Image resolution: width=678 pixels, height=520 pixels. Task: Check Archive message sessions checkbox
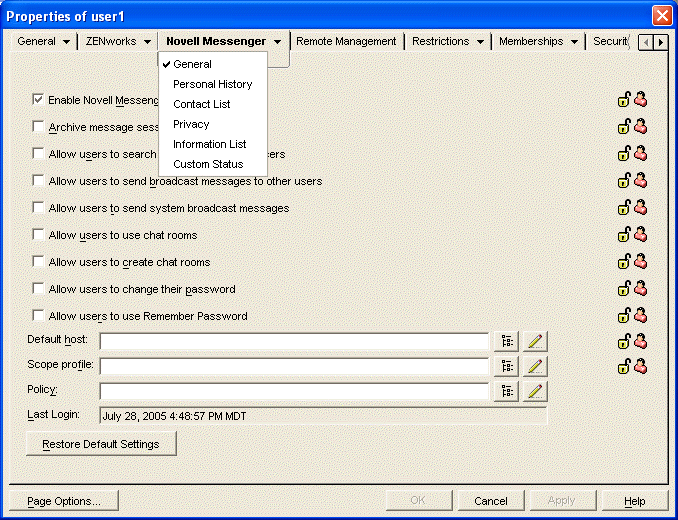click(x=38, y=126)
